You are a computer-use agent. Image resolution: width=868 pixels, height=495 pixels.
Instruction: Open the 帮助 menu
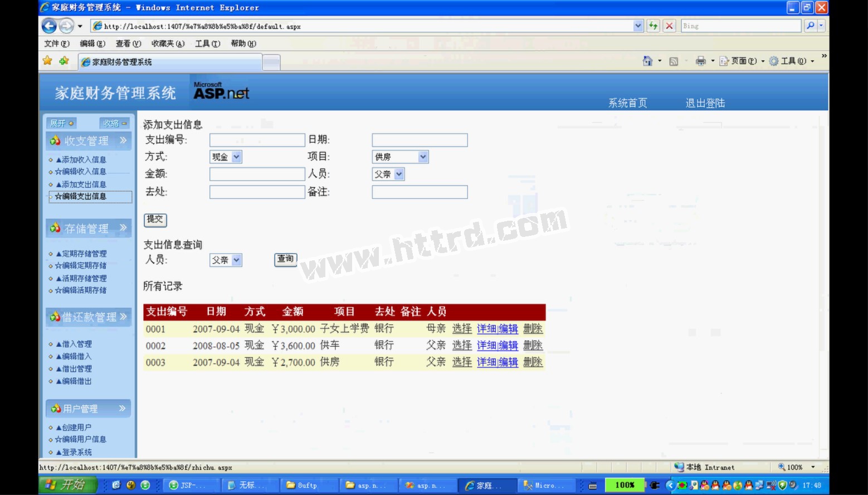click(x=243, y=43)
